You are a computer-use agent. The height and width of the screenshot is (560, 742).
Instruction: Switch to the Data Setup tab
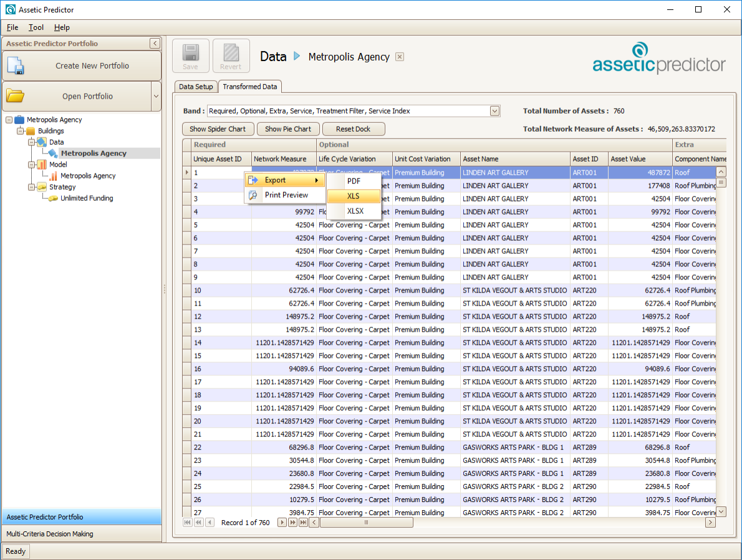(x=195, y=87)
